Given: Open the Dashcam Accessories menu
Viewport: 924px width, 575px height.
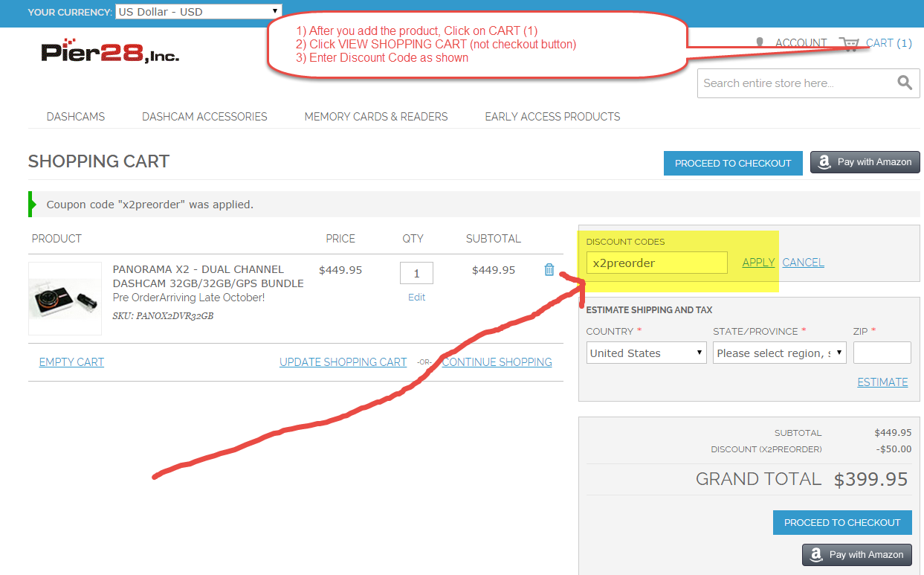Looking at the screenshot, I should (x=204, y=117).
